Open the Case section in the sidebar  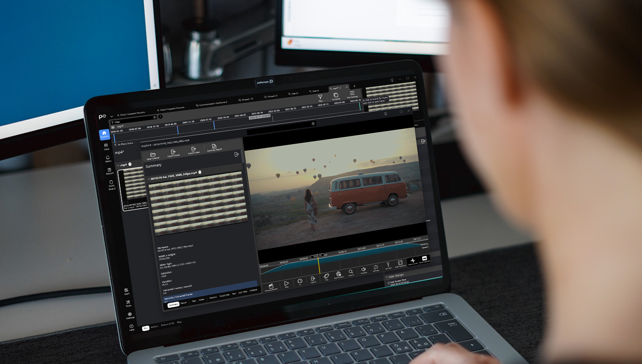[106, 147]
